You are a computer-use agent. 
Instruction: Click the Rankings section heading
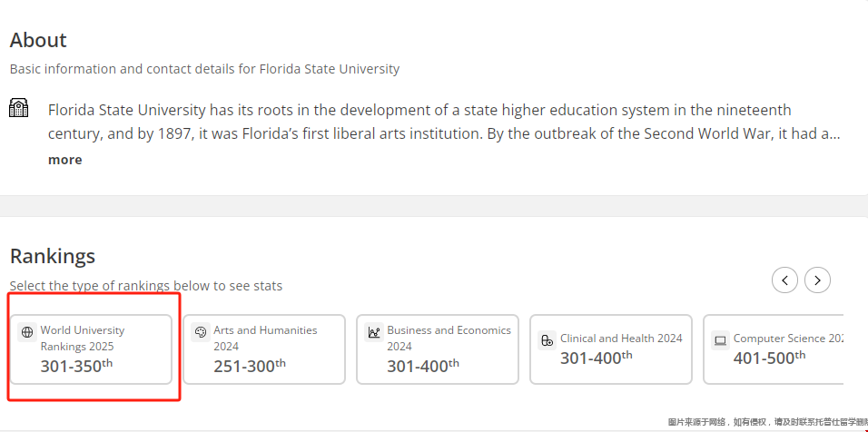click(53, 256)
